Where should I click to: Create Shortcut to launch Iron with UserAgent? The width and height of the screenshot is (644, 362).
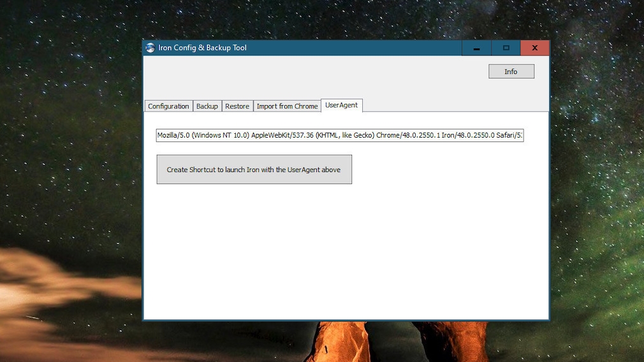point(254,170)
